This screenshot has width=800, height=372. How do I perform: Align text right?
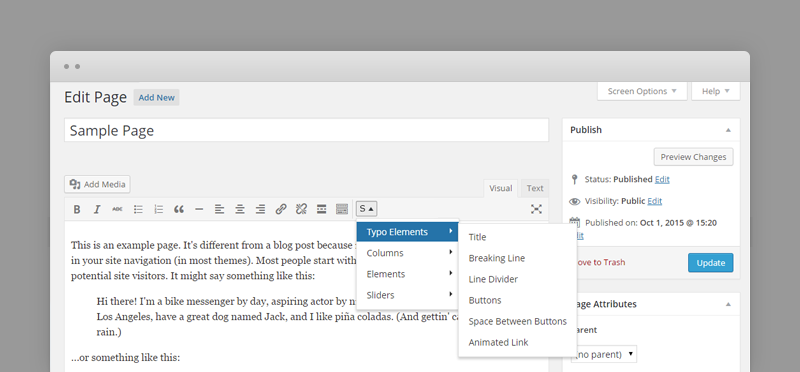(x=260, y=209)
